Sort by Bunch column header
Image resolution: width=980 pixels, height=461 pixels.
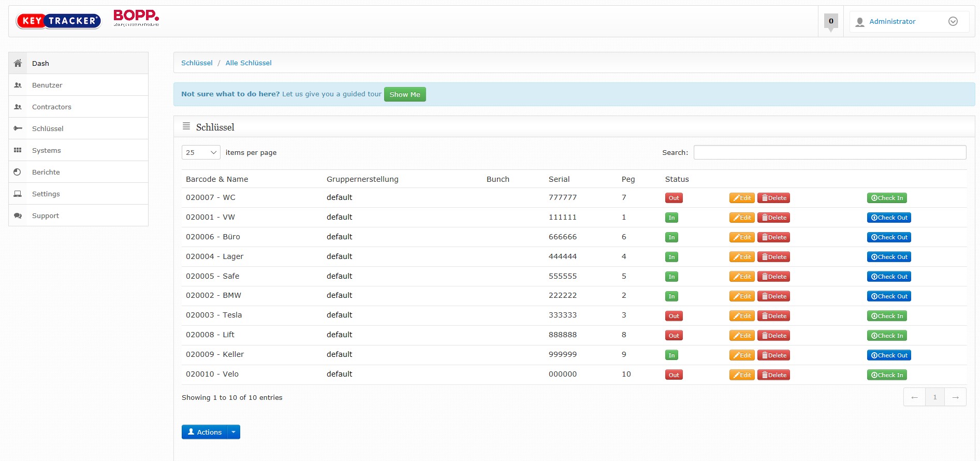point(498,179)
